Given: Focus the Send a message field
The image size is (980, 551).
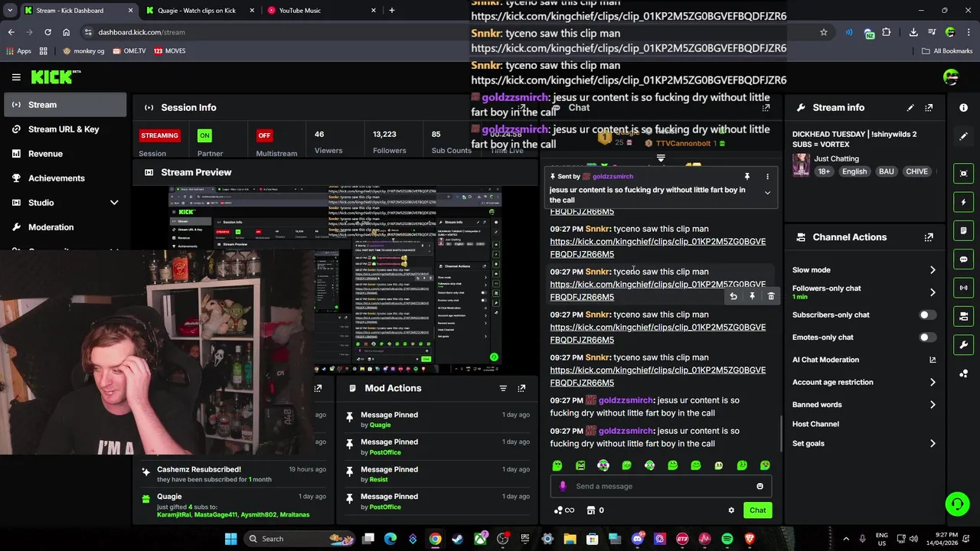Looking at the screenshot, I should point(661,486).
